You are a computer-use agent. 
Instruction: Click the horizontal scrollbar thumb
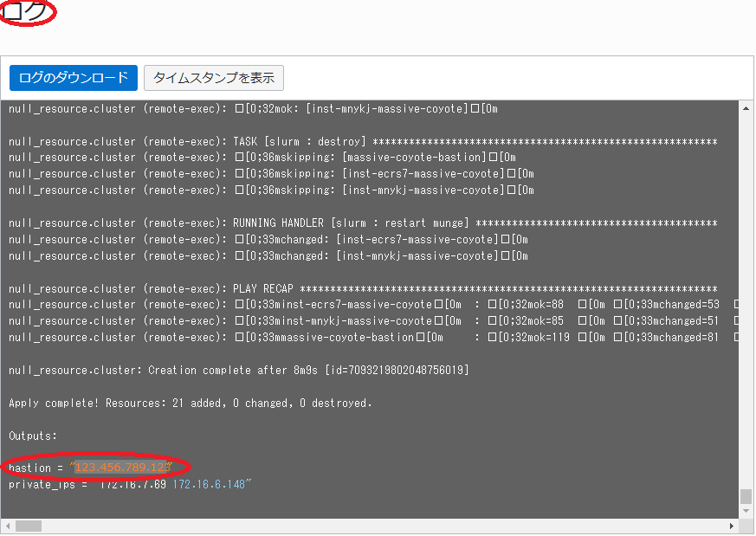29,526
